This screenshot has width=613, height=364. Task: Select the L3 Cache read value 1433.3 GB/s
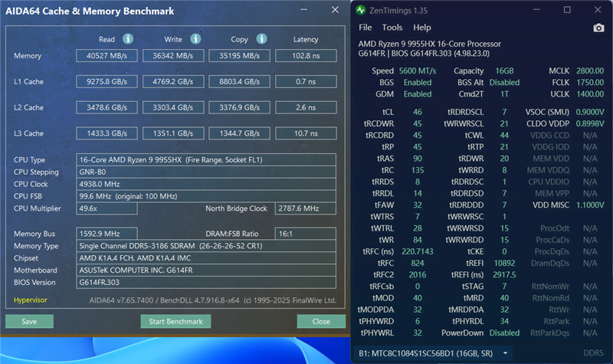tap(107, 133)
